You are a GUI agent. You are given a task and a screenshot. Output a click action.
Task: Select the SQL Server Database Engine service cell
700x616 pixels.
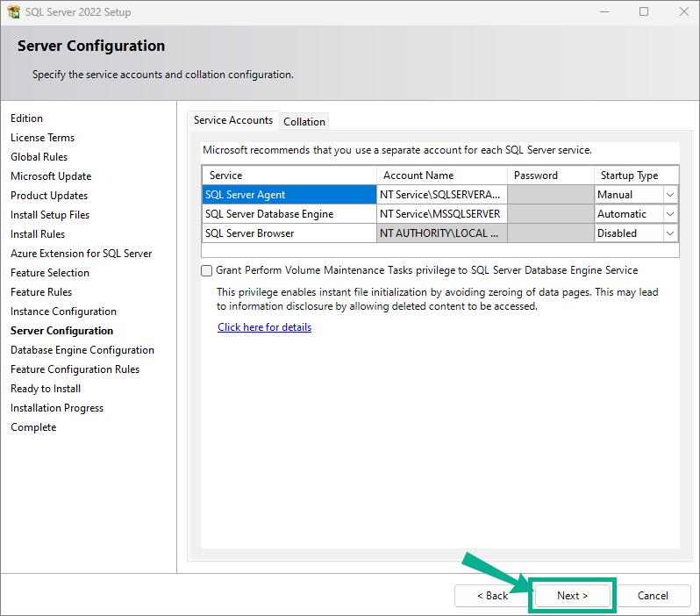pyautogui.click(x=289, y=214)
